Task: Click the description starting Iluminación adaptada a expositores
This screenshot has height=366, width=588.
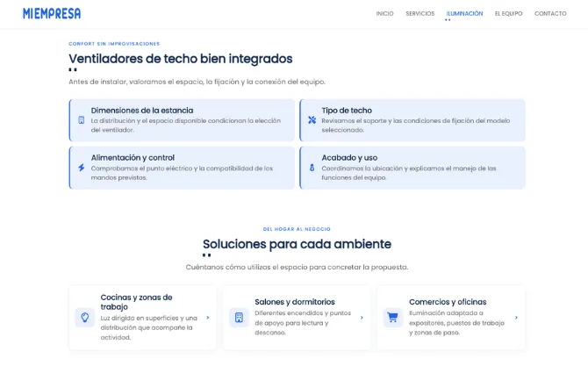Action: (456, 322)
